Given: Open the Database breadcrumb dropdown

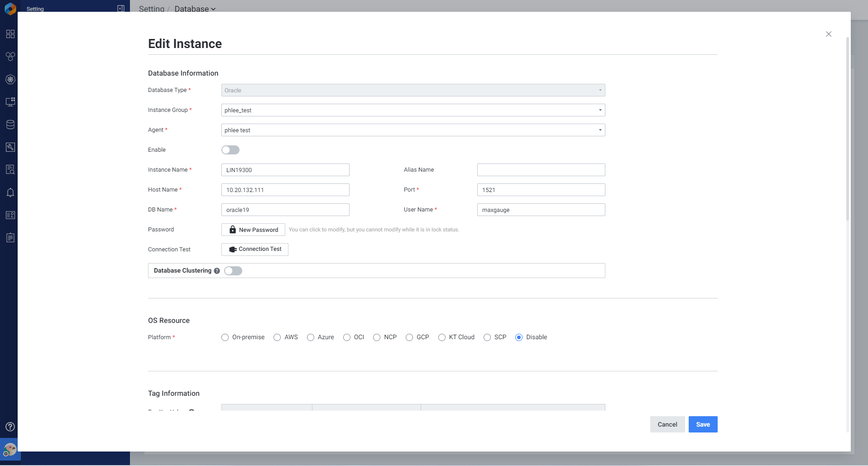Looking at the screenshot, I should [195, 9].
